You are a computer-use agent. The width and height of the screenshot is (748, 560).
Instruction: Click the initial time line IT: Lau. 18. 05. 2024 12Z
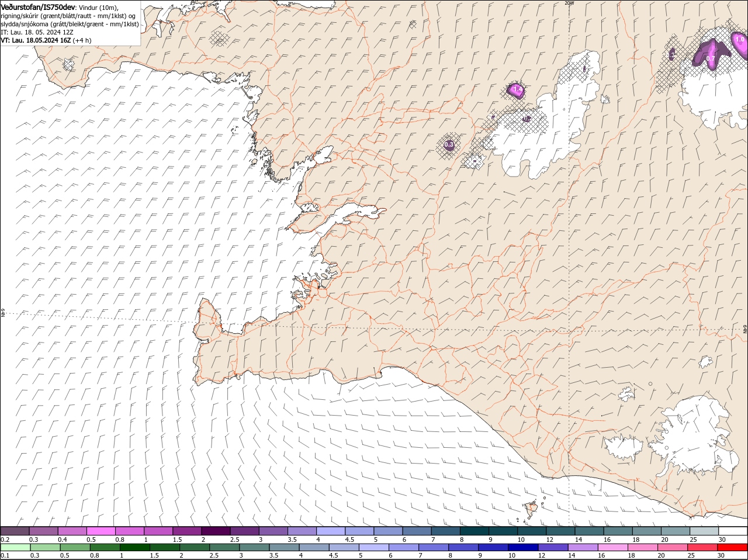(x=37, y=32)
